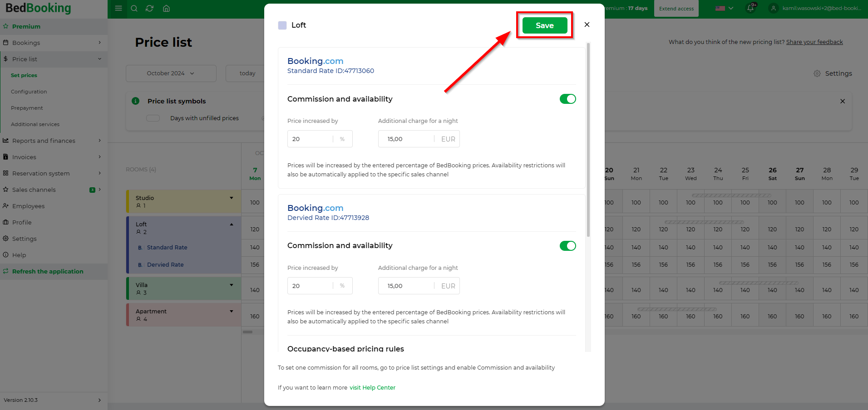
Task: Click the BedBooking logo
Action: tap(39, 8)
